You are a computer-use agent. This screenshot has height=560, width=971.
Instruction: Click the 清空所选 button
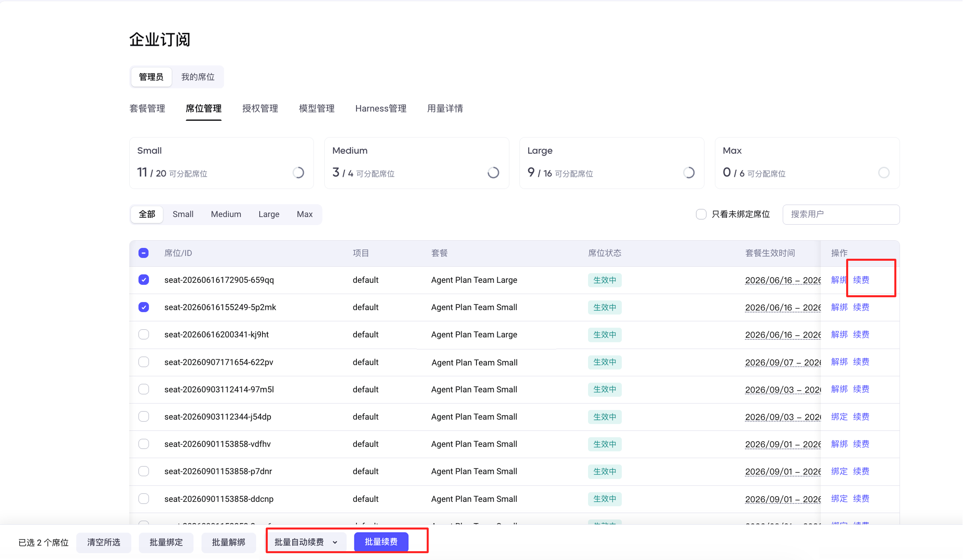tap(104, 542)
